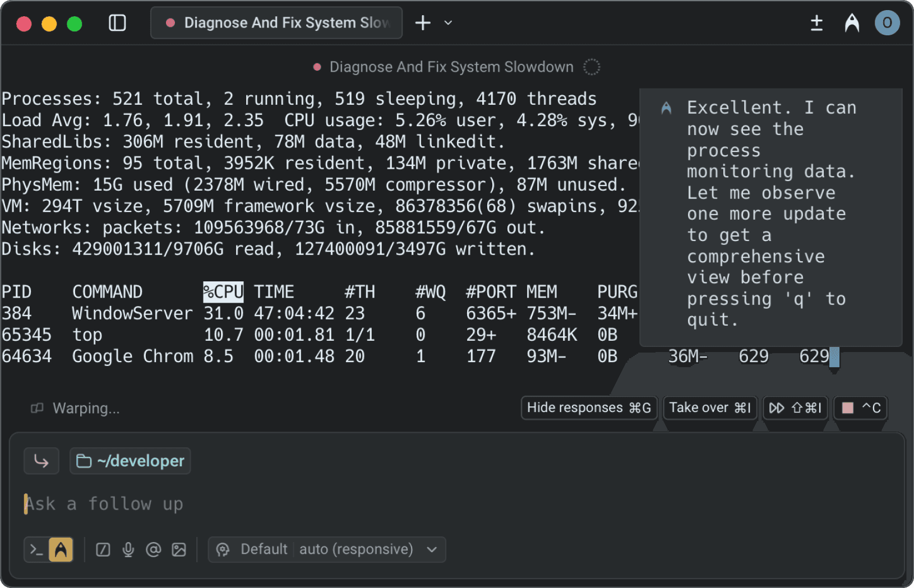The image size is (914, 588).
Task: Switch input to terminal command mode
Action: pyautogui.click(x=36, y=549)
